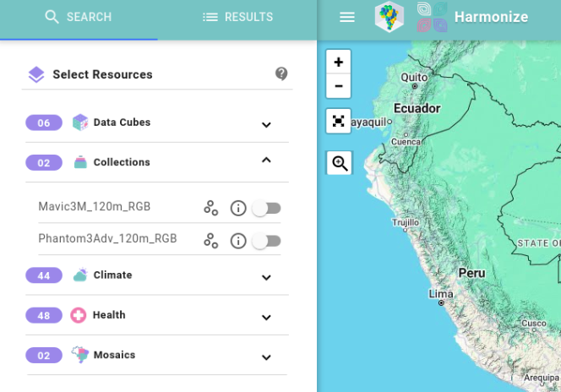Click the help question mark icon
Screen dimensions: 561x392
(281, 73)
